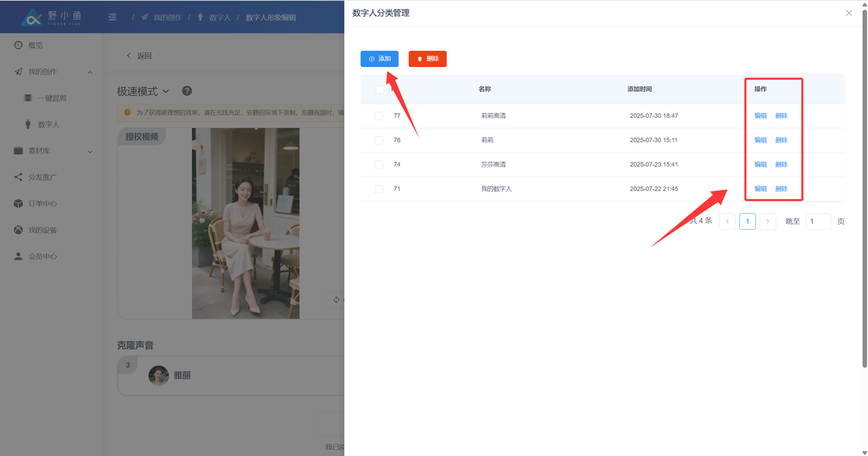The image size is (868, 456).
Task: Click the sidebar collapse hamburger icon
Action: click(x=113, y=17)
